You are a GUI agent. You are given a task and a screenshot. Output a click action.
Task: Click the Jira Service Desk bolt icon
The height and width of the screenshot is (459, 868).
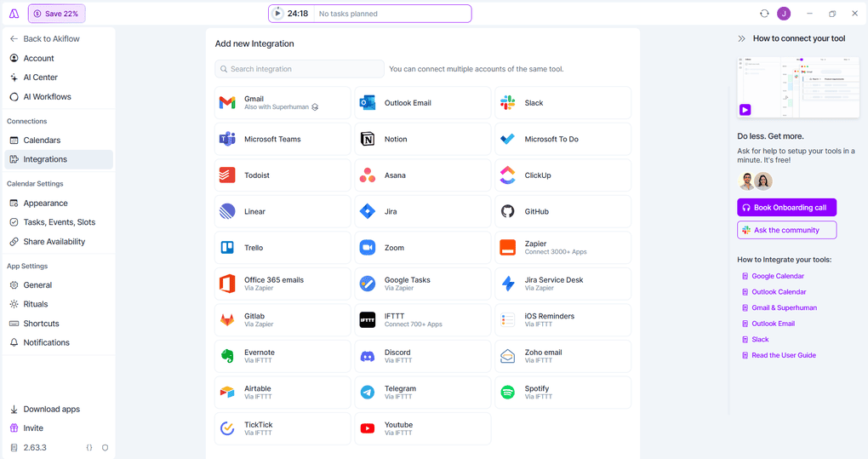tap(508, 284)
